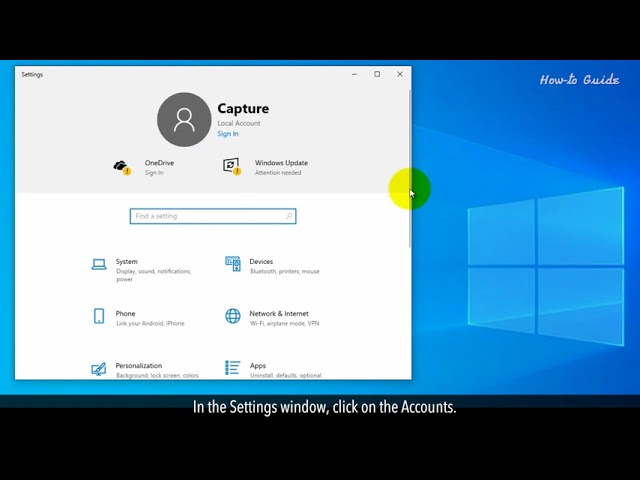Screen dimensions: 640x480
Task: Click the Personalization paintbrush icon
Action: tap(98, 369)
